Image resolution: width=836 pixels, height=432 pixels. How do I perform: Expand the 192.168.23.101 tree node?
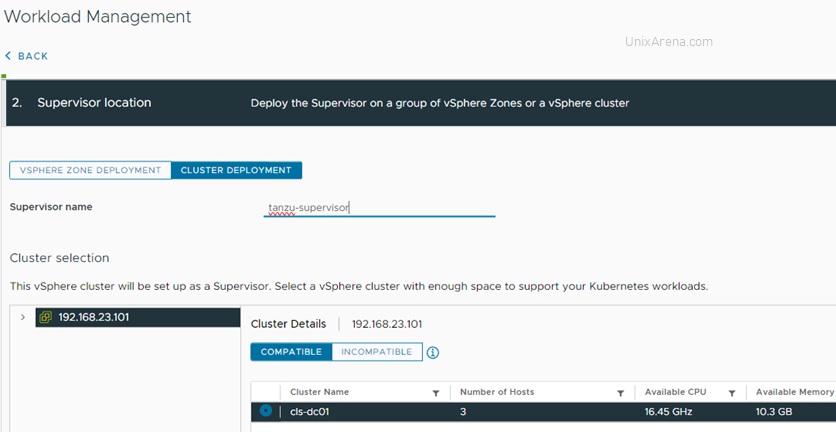pyautogui.click(x=23, y=318)
